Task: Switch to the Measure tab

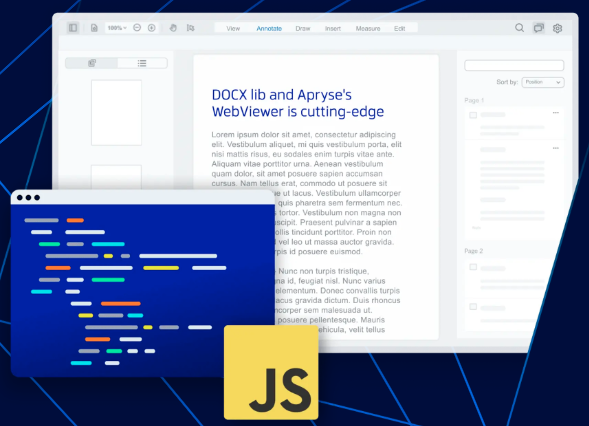Action: click(368, 29)
